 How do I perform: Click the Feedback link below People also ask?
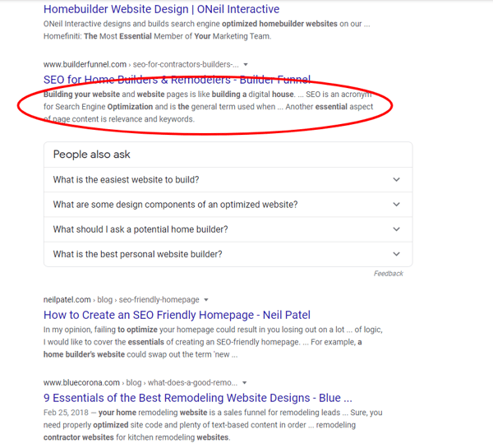(389, 274)
